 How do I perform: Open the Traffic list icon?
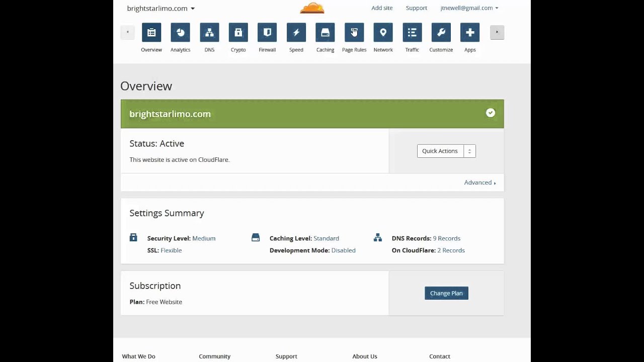(412, 32)
